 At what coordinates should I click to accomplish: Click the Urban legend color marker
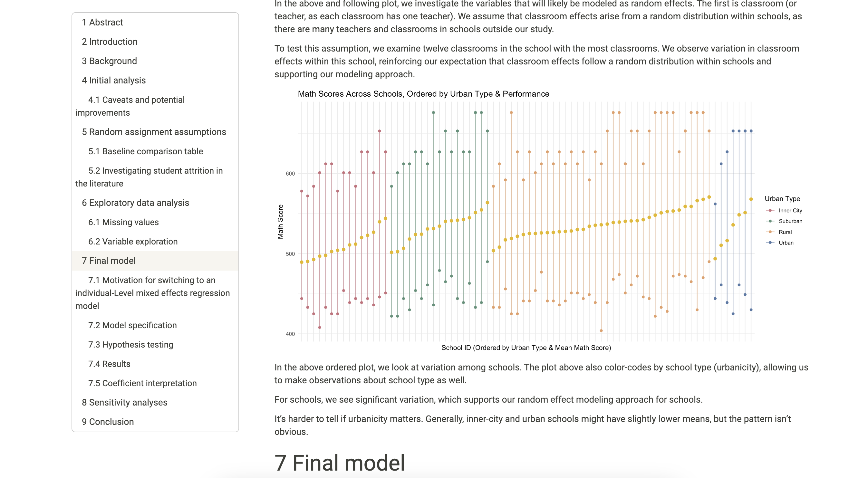[770, 243]
